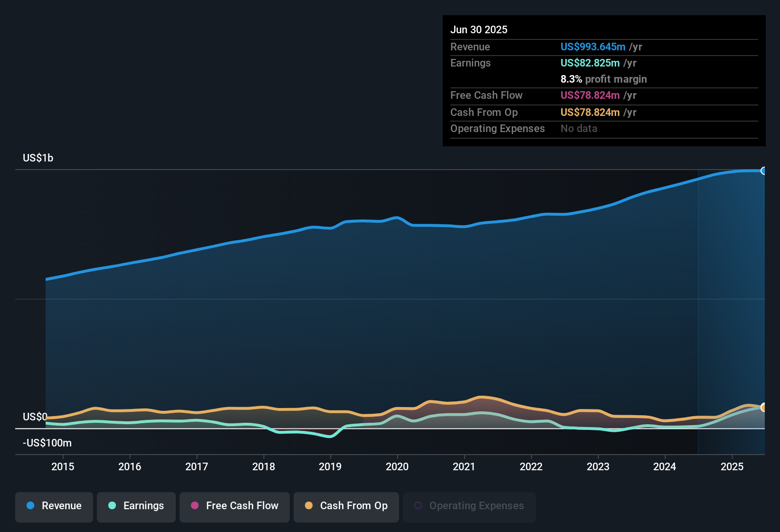Toggle the Free Cash Flow legend button
780x532 pixels.
pos(235,506)
